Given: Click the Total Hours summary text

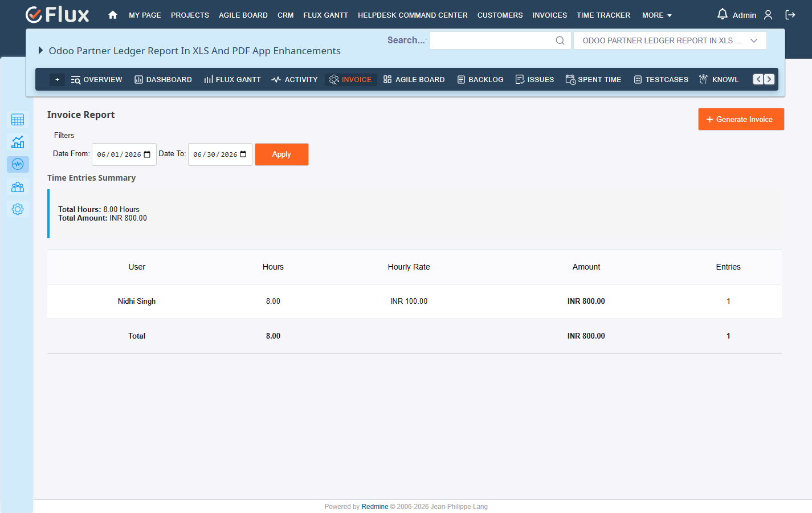Looking at the screenshot, I should [x=99, y=209].
